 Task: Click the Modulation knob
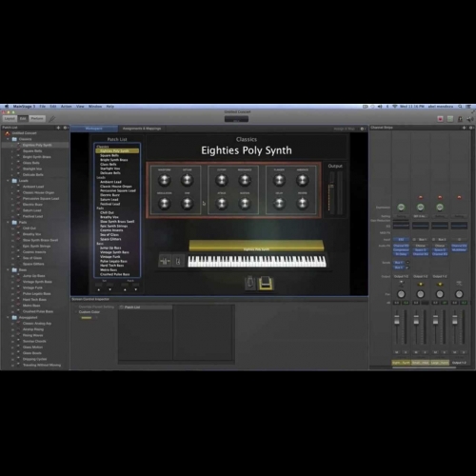click(164, 204)
